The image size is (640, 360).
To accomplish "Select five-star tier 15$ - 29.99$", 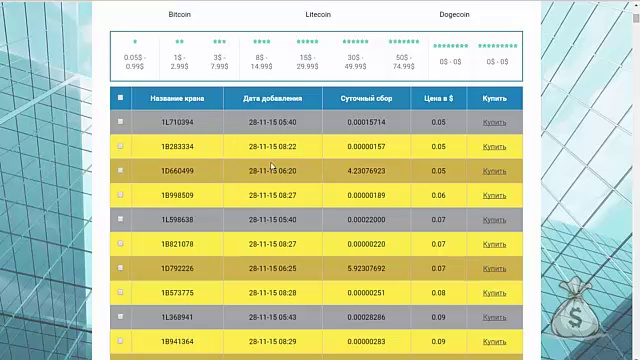I will (307, 55).
